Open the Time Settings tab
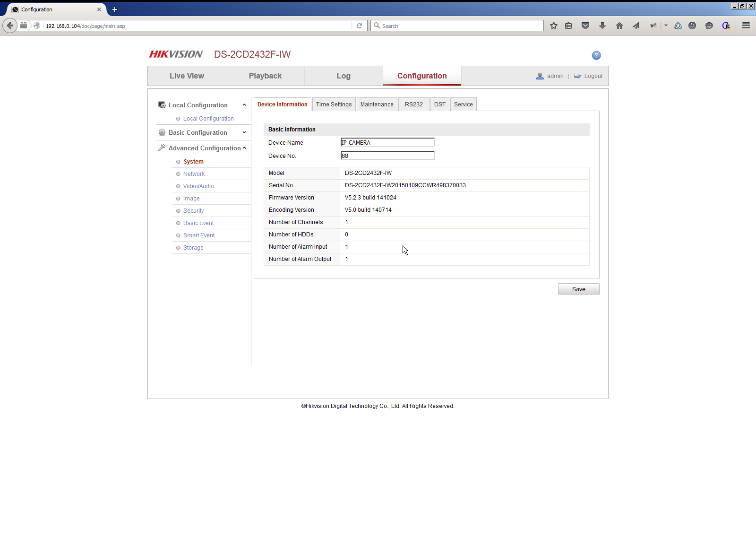This screenshot has width=756, height=556. coord(334,104)
